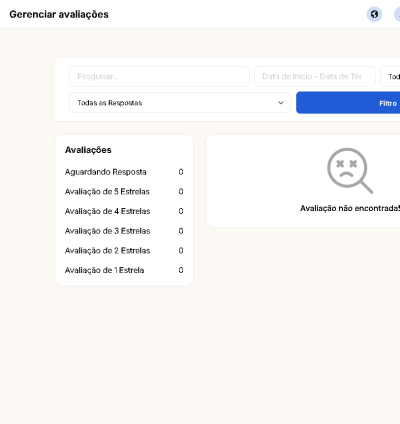Select Avaliação de 2 Estrelas
Screen dimensions: 400x424
(124, 251)
